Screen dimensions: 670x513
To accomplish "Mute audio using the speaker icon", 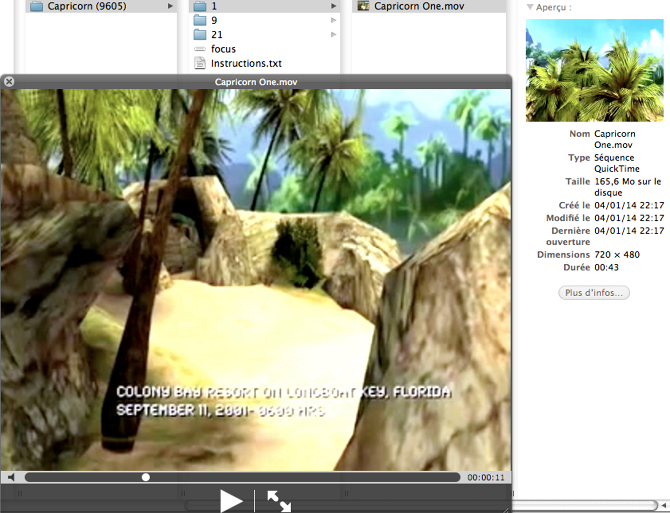I will pyautogui.click(x=11, y=478).
